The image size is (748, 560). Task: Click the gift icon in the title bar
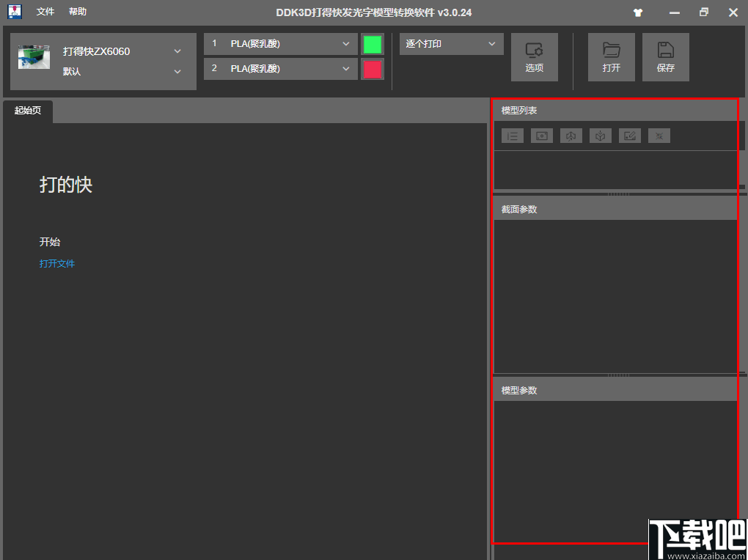tap(637, 12)
